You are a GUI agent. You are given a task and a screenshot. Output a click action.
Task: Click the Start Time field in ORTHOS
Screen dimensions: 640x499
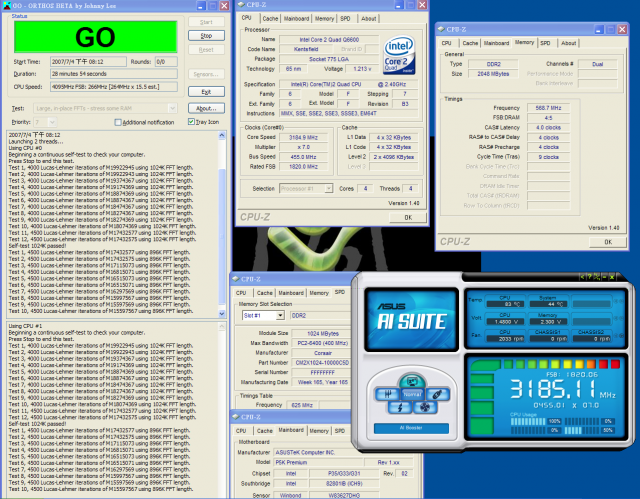[88, 62]
